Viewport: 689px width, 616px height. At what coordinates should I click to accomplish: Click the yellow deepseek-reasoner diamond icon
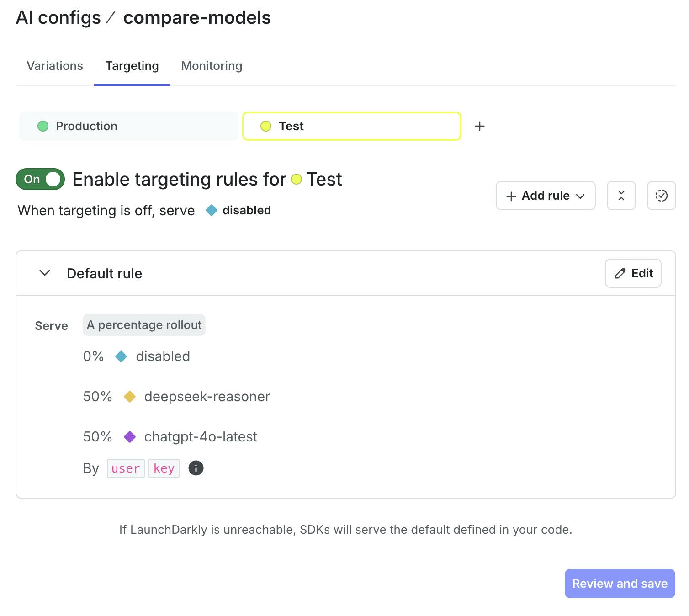click(x=130, y=397)
